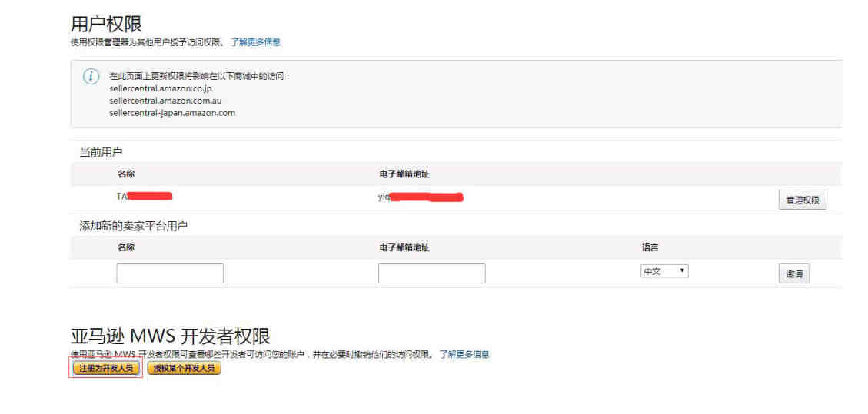Click 名称 column header under 当前用户
Image resolution: width=868 pixels, height=414 pixels.
tap(125, 174)
